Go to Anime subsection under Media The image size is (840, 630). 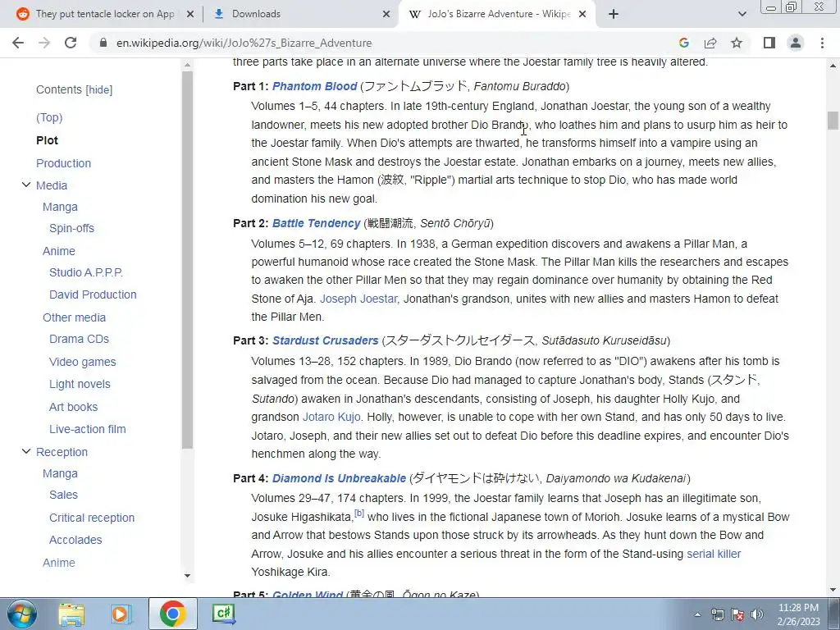(x=59, y=251)
